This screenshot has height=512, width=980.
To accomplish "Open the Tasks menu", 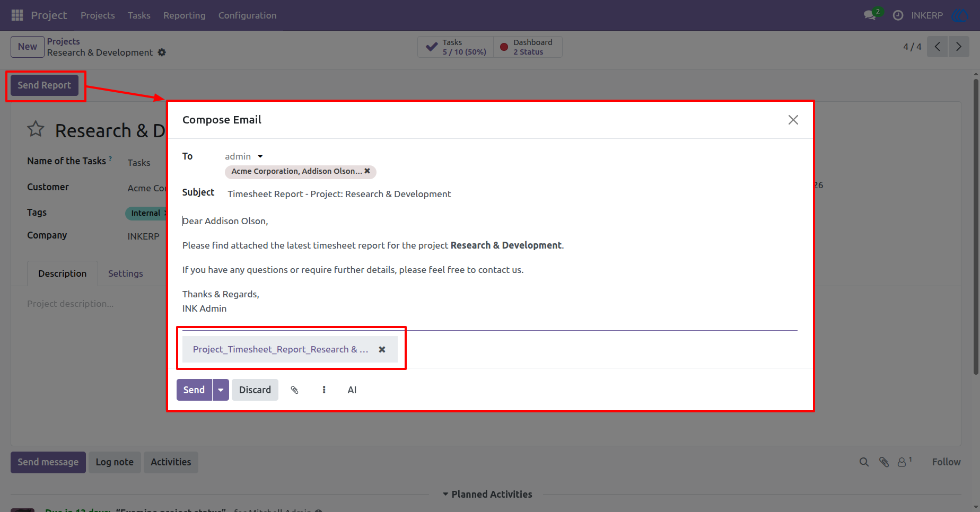I will (139, 15).
